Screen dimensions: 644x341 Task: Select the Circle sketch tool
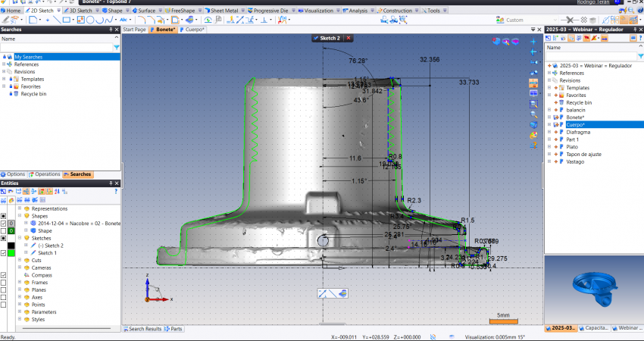[90, 20]
